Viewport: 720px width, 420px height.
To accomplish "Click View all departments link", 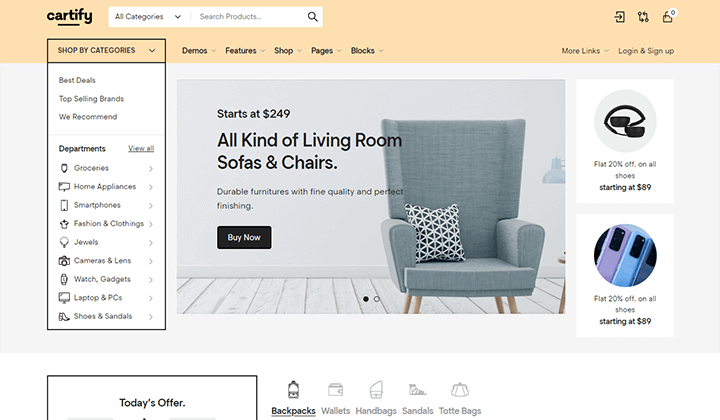I will pos(141,148).
